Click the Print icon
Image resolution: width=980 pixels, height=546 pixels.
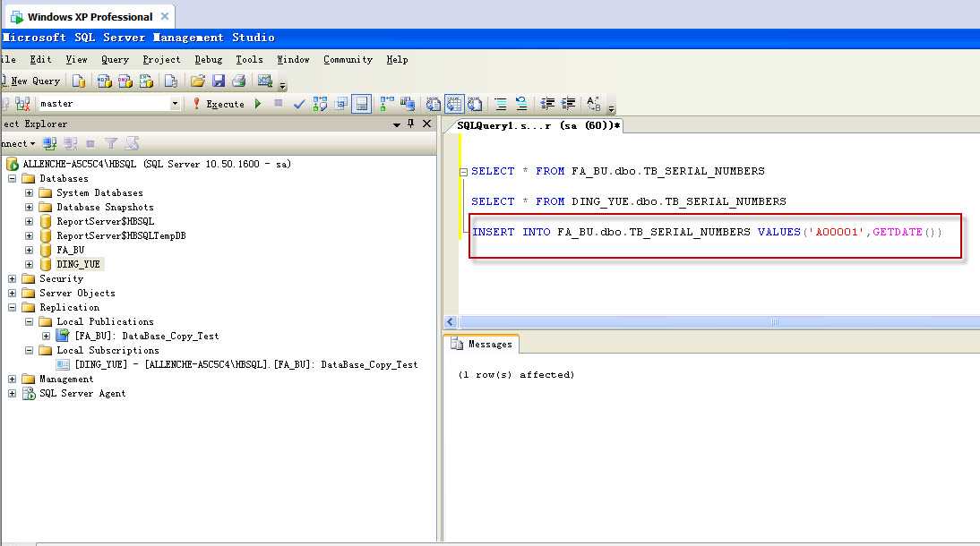tap(239, 81)
